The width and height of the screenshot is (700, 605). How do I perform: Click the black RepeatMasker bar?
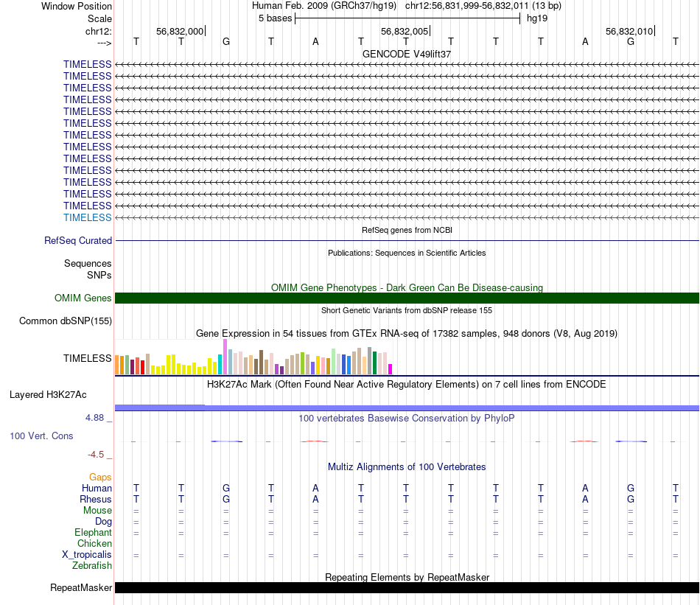[407, 587]
